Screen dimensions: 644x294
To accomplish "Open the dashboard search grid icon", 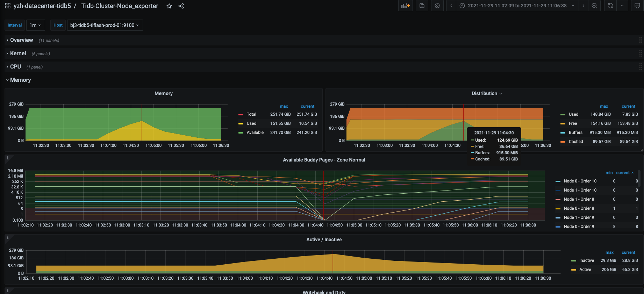I will click(8, 6).
